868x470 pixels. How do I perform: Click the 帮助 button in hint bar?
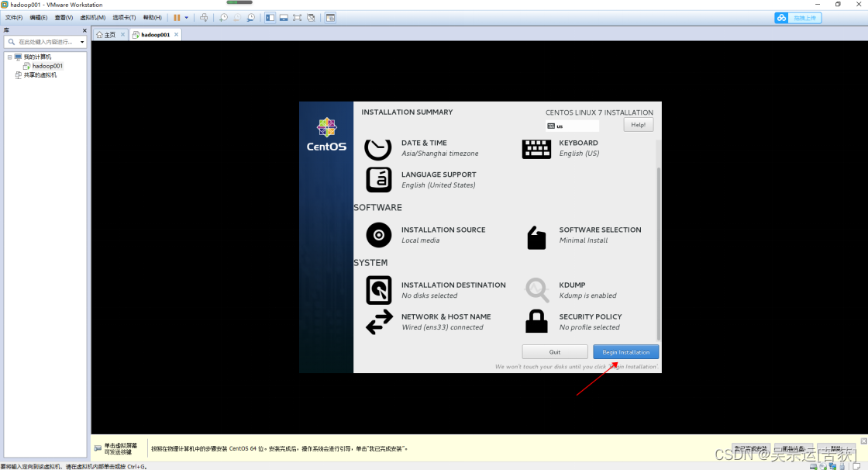point(836,449)
